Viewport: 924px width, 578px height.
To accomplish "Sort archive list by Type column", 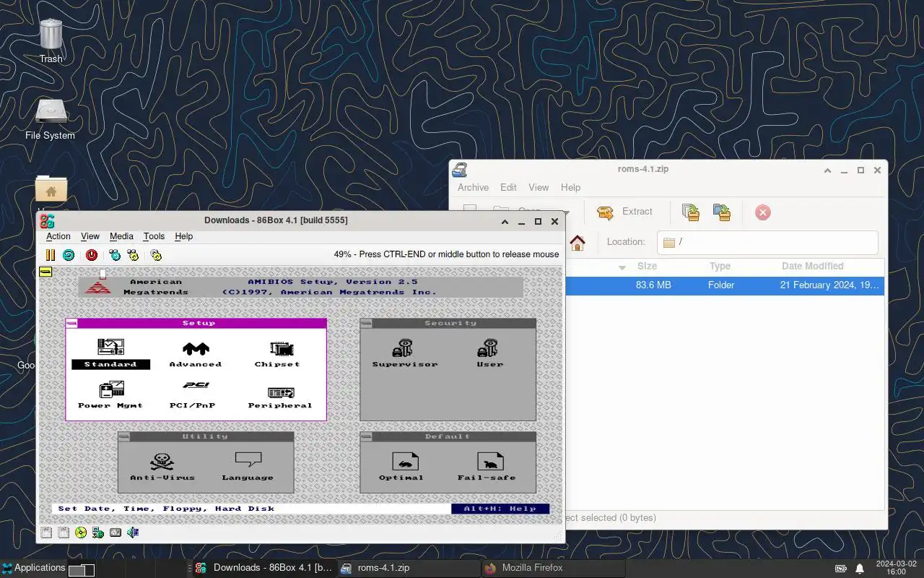I will 720,266.
